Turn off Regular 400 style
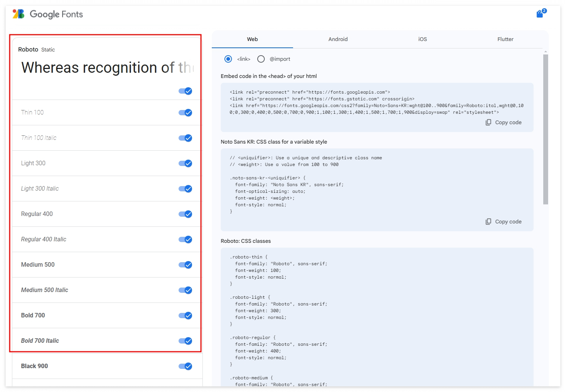This screenshot has height=392, width=566. click(185, 214)
